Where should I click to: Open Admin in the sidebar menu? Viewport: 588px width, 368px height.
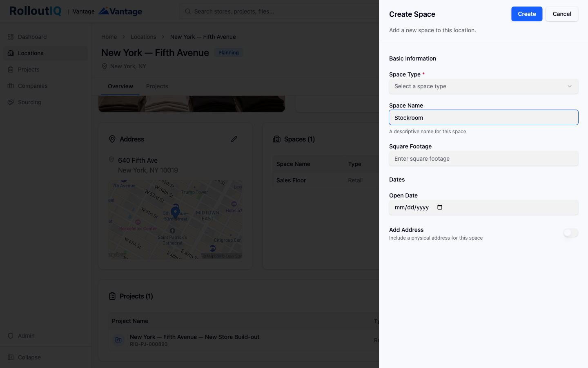(45, 336)
